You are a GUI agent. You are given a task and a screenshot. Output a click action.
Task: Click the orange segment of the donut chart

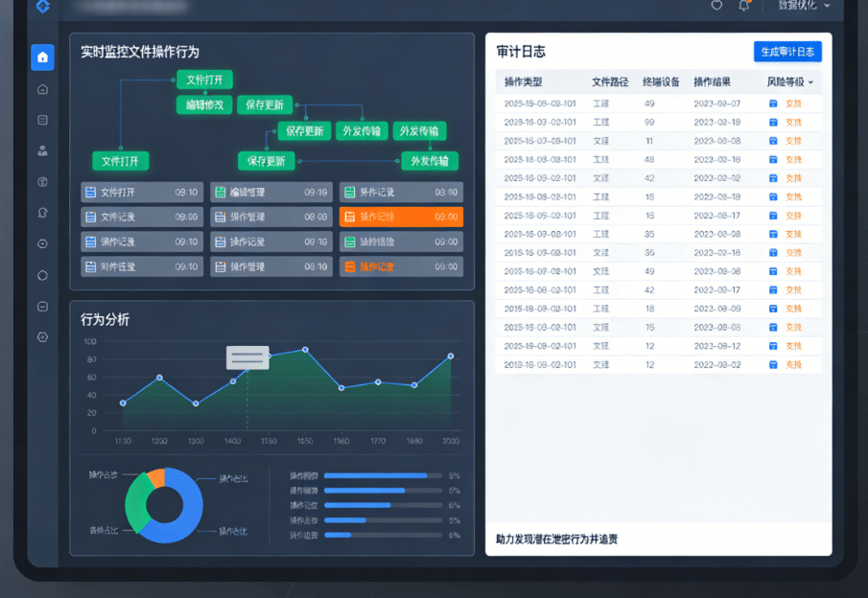pos(156,477)
